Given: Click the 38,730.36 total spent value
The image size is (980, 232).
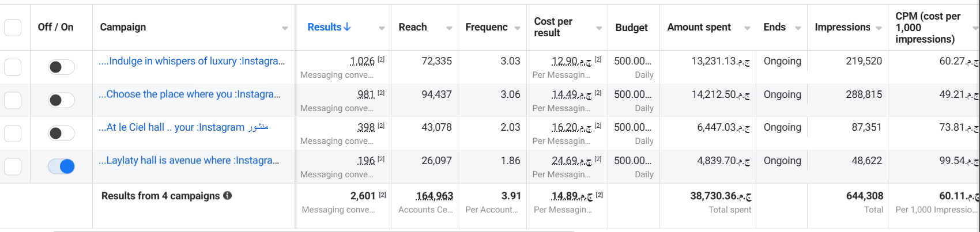Looking at the screenshot, I should [721, 196].
